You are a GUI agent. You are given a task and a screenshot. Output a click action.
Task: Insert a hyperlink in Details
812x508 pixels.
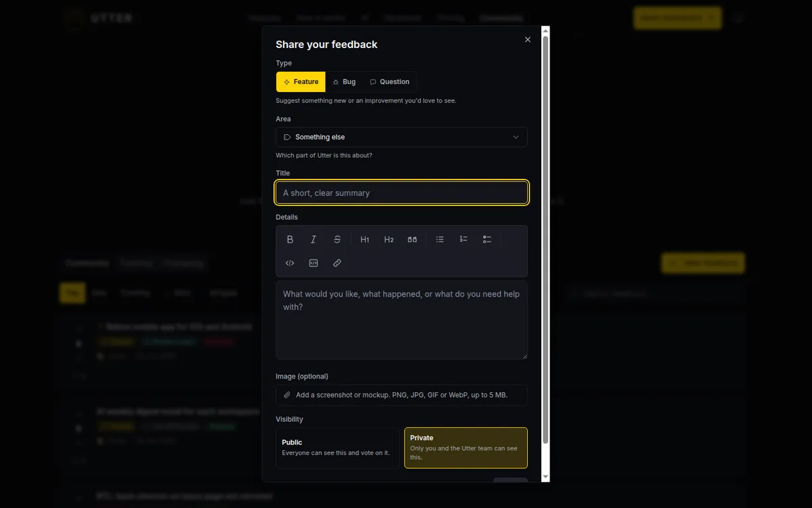point(337,263)
